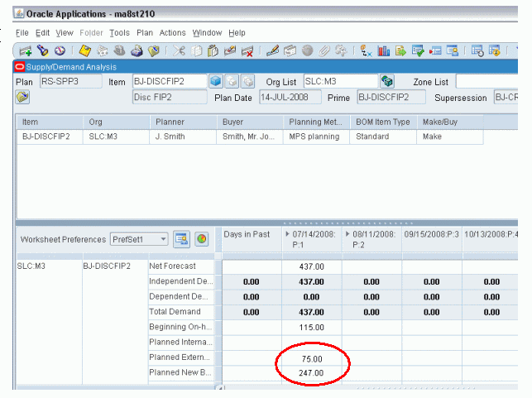Screen dimensions: 532x398
Task: Click the Copy icon in toolbar
Action: pyautogui.click(x=196, y=51)
